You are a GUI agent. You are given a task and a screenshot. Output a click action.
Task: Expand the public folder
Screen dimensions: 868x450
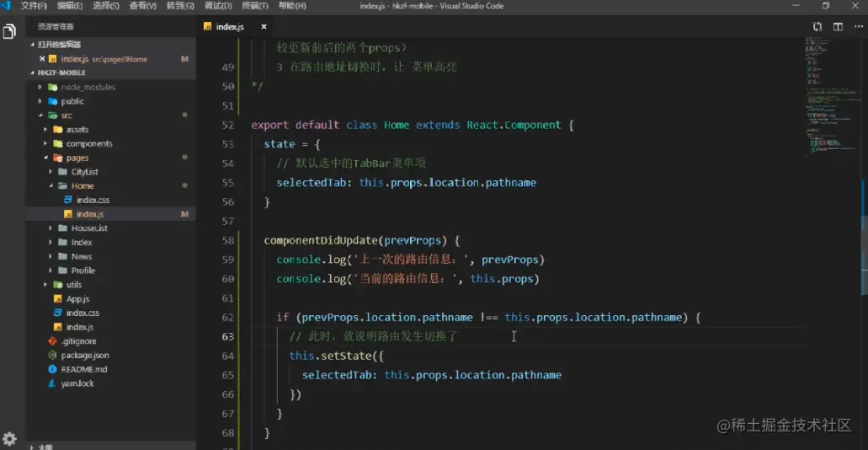point(111,101)
